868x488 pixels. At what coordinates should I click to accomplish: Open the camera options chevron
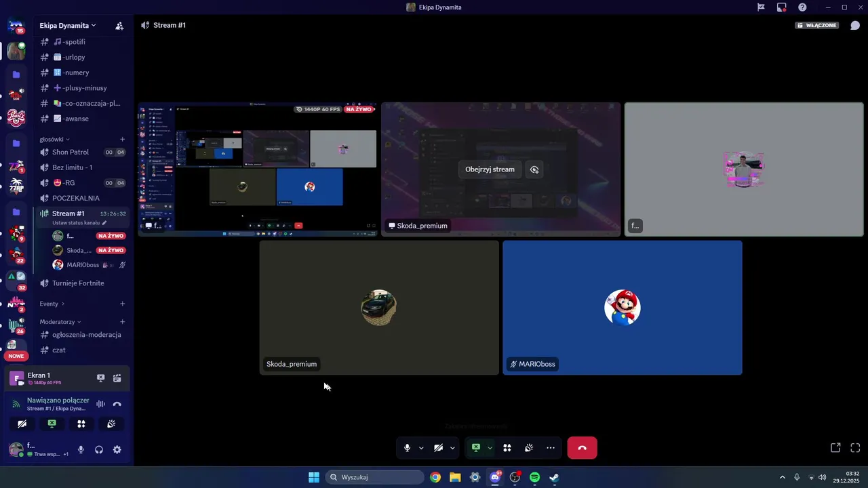452,448
